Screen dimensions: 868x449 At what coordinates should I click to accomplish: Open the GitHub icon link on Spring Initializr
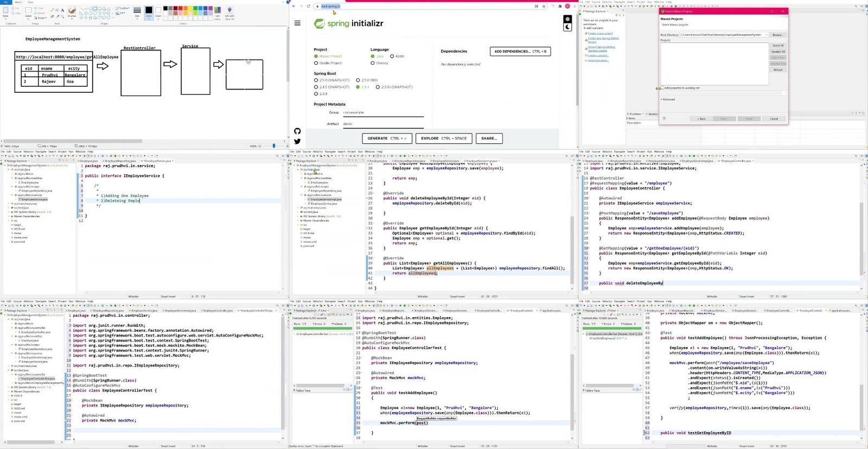pos(297,131)
